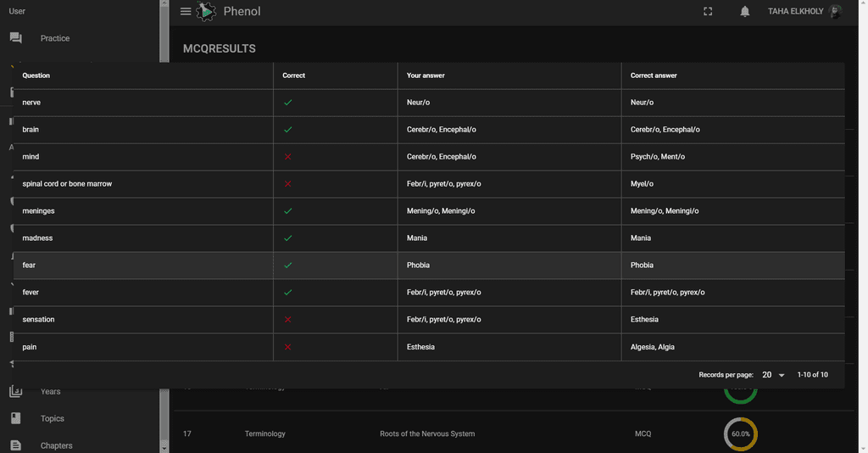The image size is (868, 453).
Task: Open Roots of the Nervous System entry
Action: click(x=427, y=433)
